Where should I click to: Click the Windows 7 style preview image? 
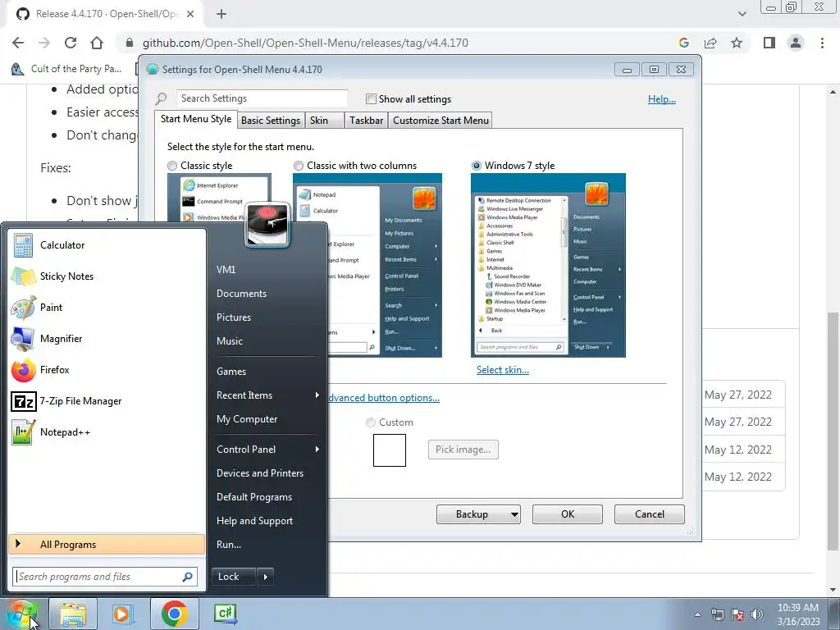coord(548,265)
